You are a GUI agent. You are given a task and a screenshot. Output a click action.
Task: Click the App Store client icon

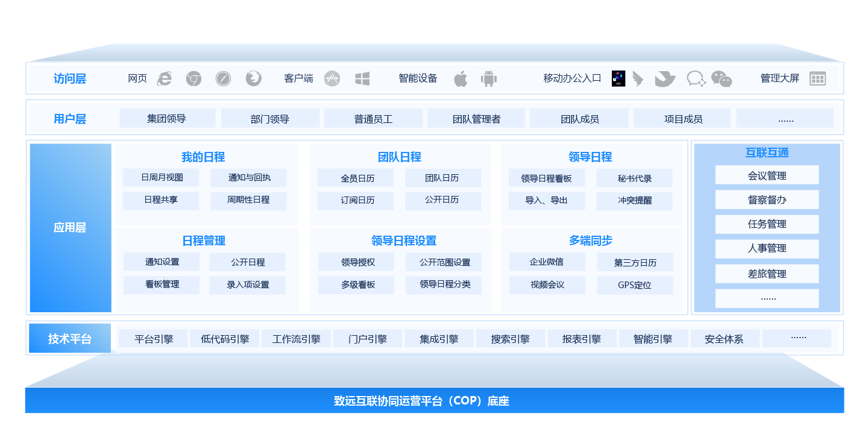tap(332, 78)
